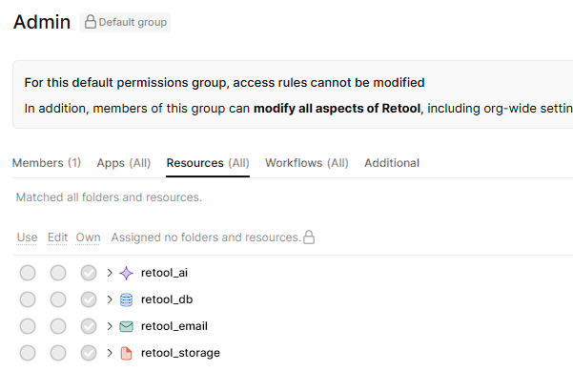Select the Resources (All) tab
The height and width of the screenshot is (392, 573).
point(208,163)
